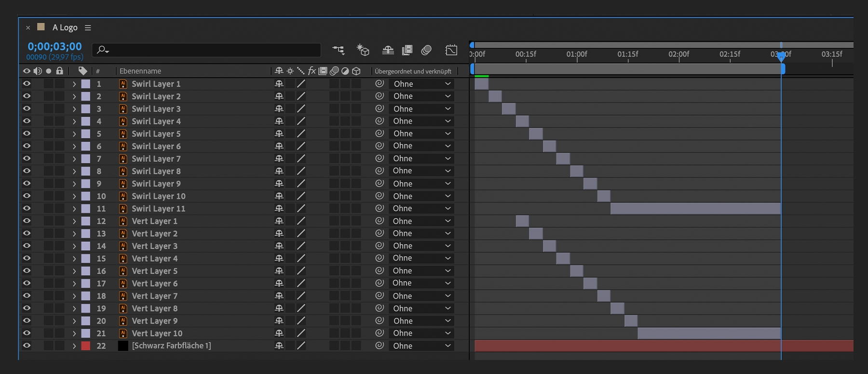Screen dimensions: 868x374
Task: Toggle shy switch for Swirl Layer 1
Action: (x=279, y=84)
